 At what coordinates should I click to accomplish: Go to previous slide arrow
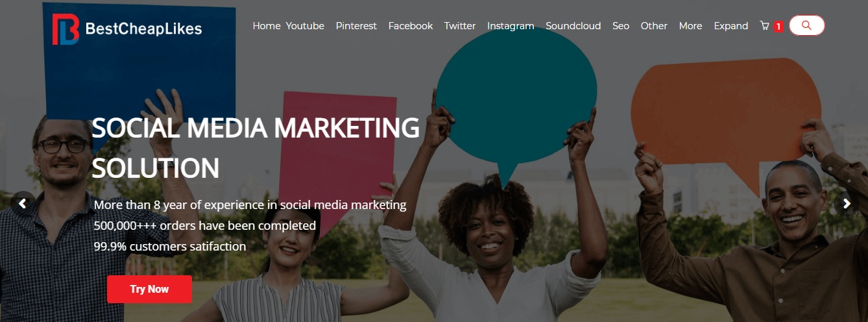(23, 203)
